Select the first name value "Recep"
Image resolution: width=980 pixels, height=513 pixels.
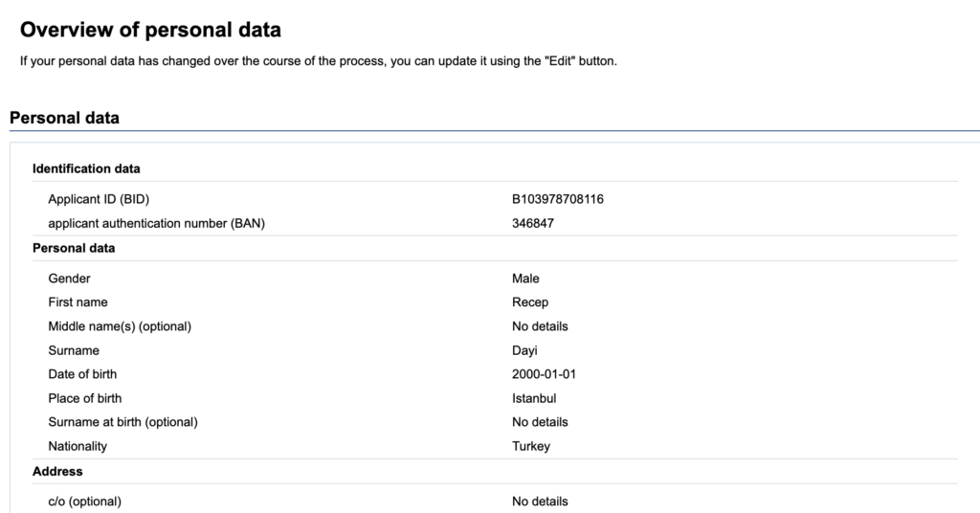(x=530, y=302)
